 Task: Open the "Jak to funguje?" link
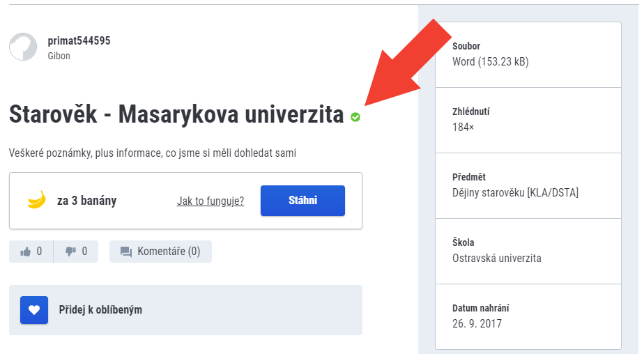(x=210, y=201)
